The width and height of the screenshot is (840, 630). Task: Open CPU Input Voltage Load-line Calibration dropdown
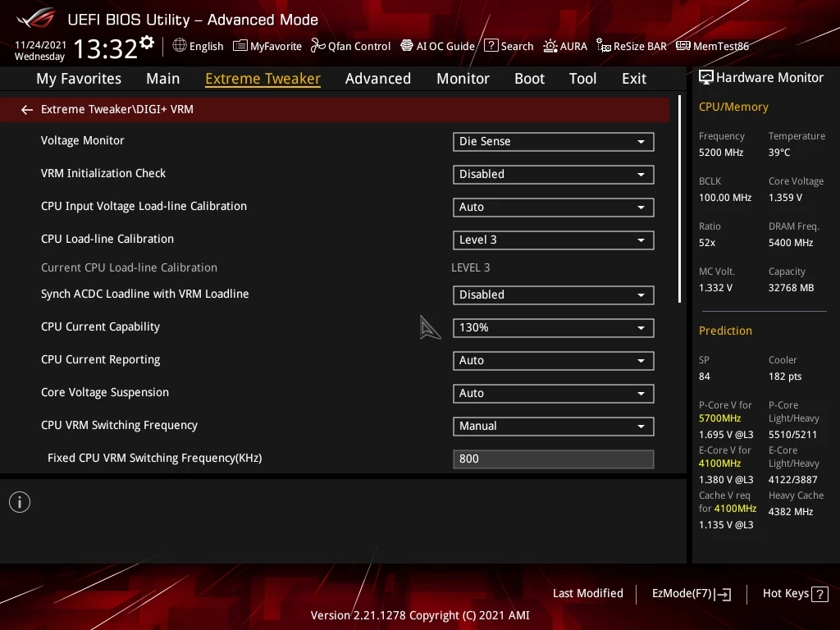553,207
